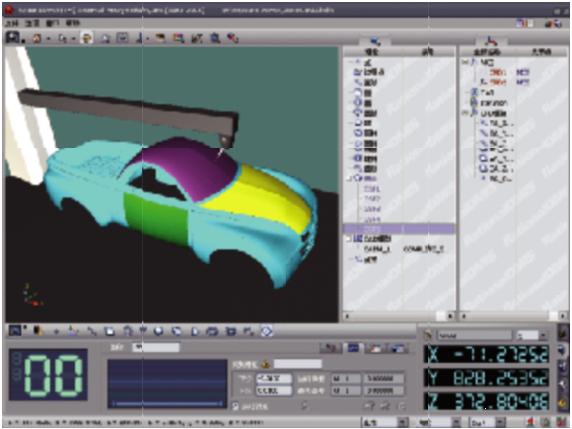
Task: Click the magnifier zoom icon in the top toolbar
Action: [x=215, y=38]
